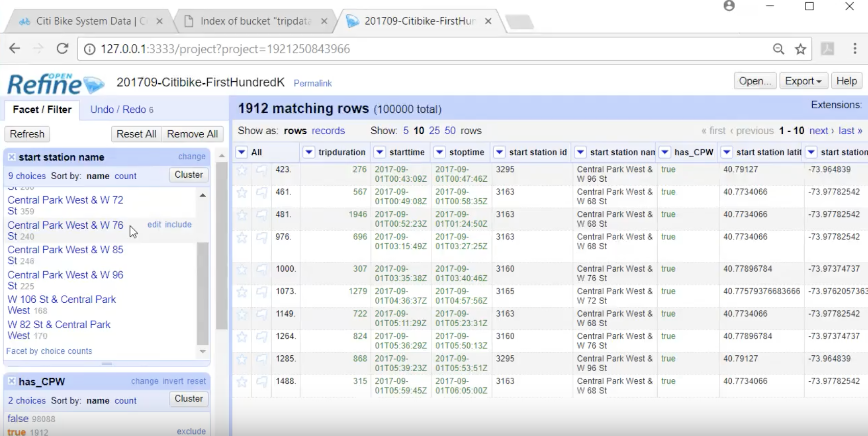This screenshot has height=436, width=868.
Task: Flag the row numbered 1285
Action: 261,359
